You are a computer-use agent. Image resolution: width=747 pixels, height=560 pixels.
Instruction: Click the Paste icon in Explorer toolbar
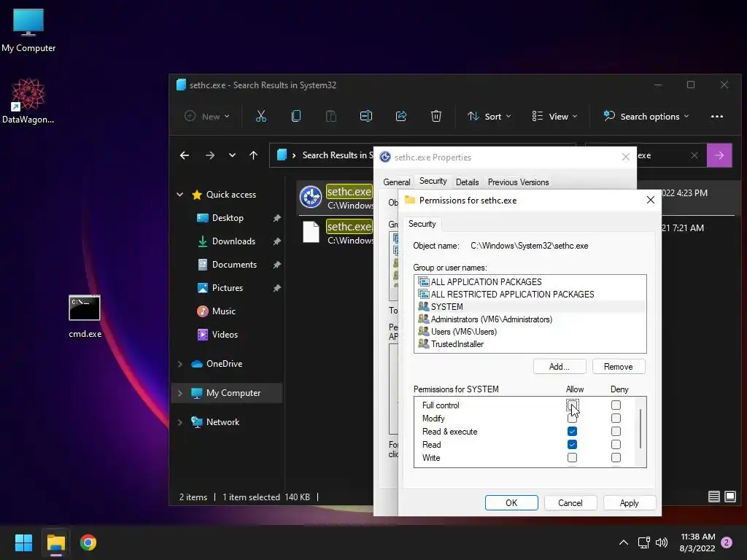click(x=331, y=116)
